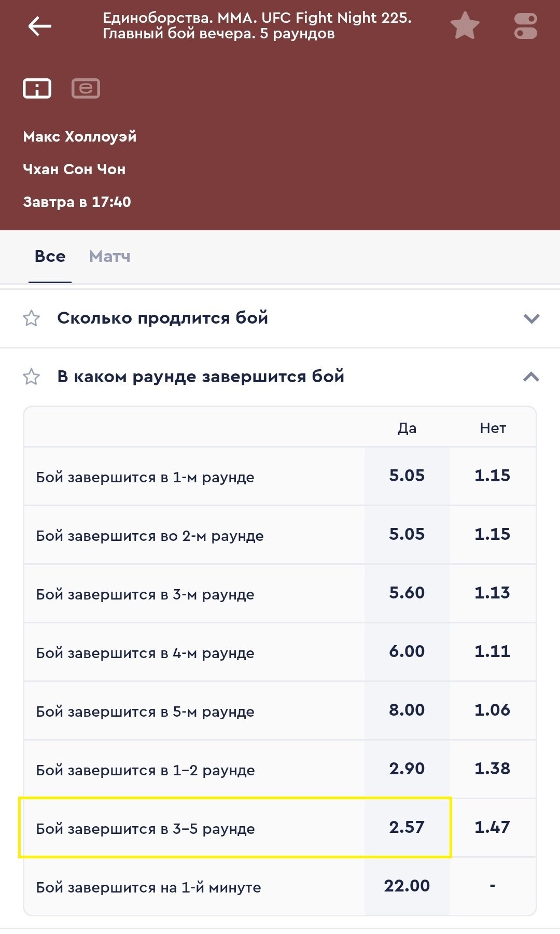Tap the back arrow icon
The image size is (560, 934).
39,26
